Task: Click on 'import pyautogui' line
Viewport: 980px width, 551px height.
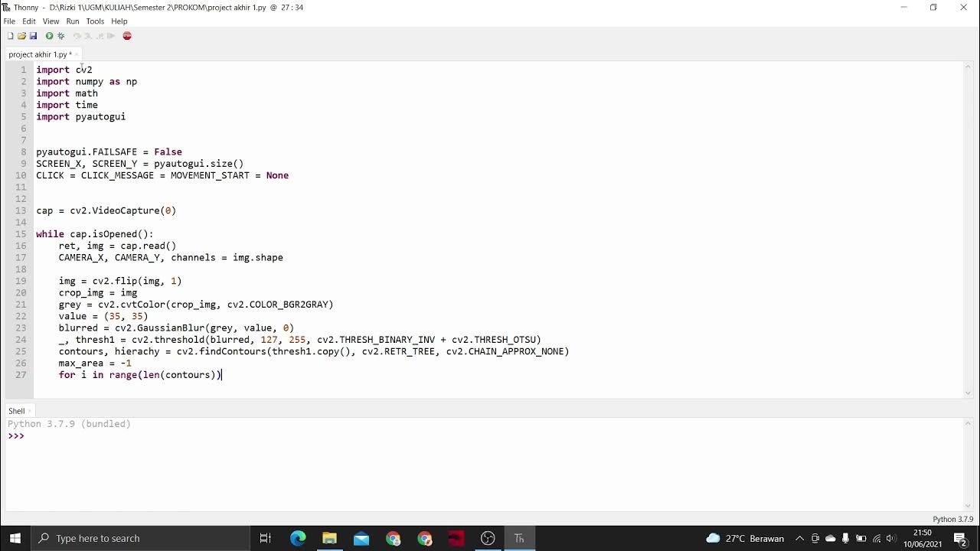Action: pos(81,116)
